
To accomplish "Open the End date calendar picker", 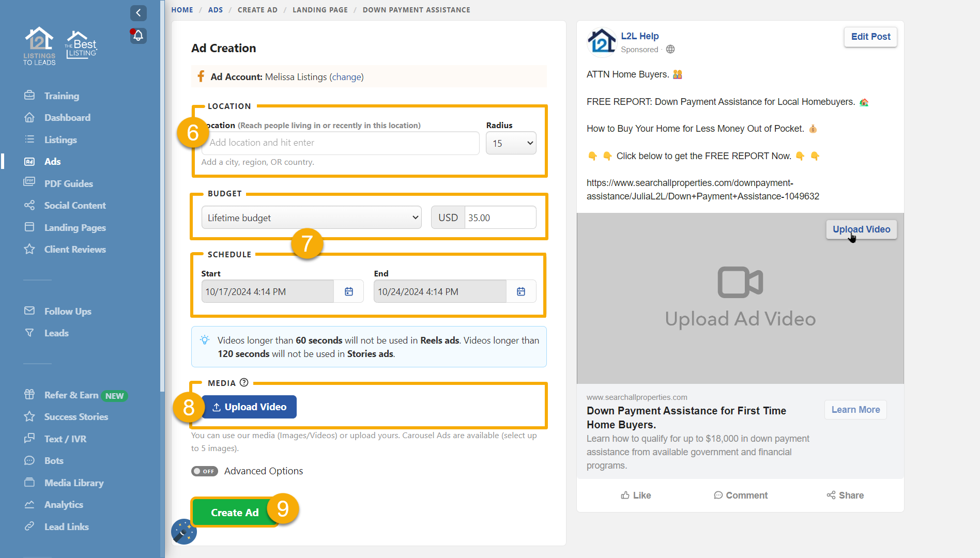I will point(521,292).
